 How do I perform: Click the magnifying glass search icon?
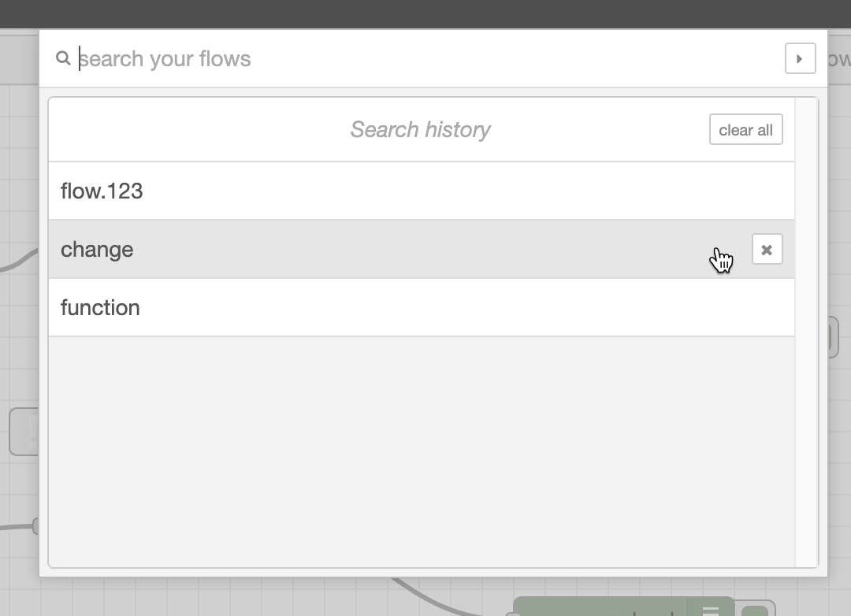click(x=63, y=58)
